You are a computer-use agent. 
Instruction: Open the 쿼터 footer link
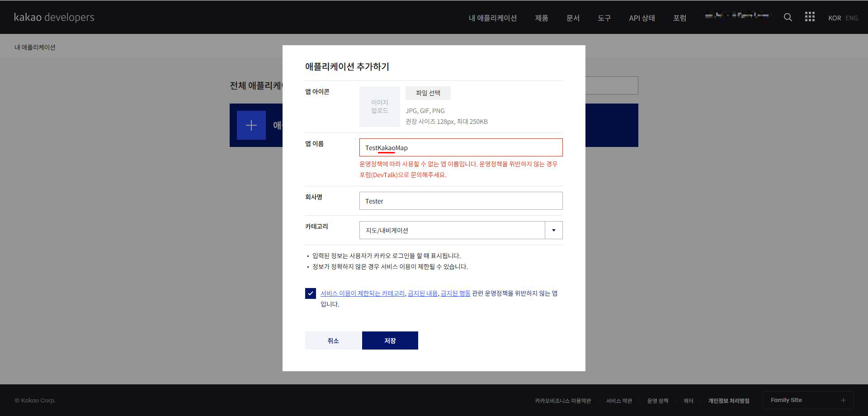688,401
